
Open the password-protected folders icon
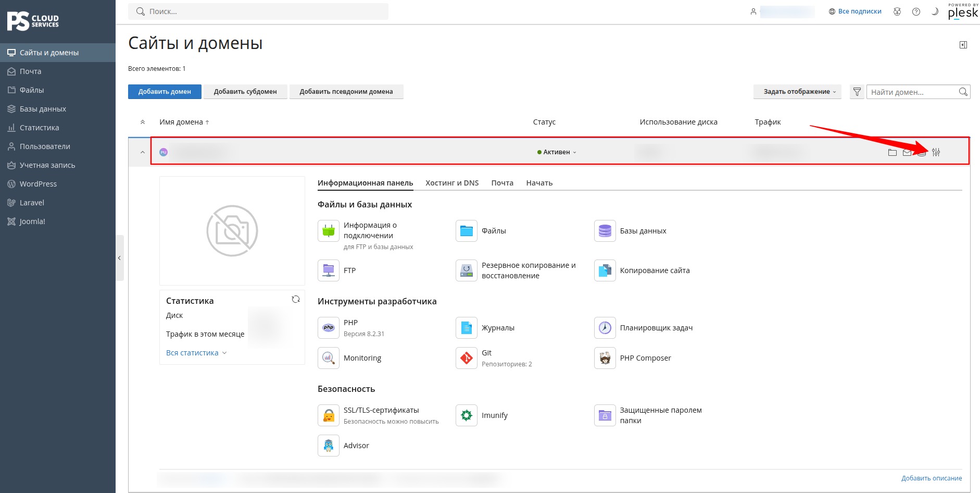coord(605,415)
